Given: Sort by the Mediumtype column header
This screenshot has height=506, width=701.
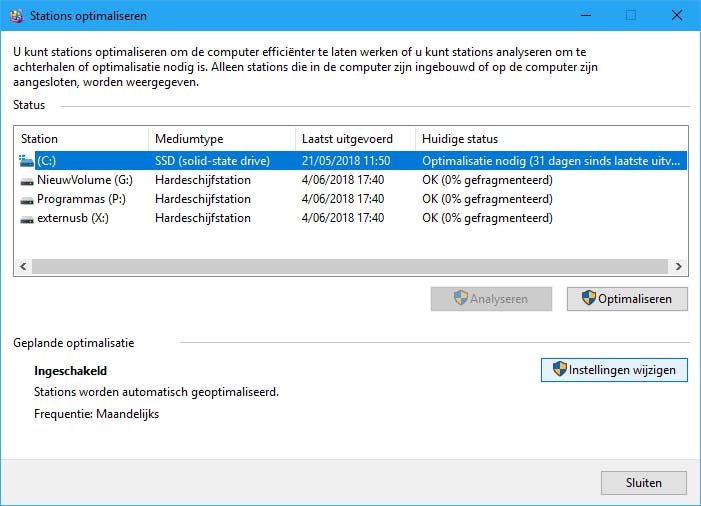Looking at the screenshot, I should point(222,139).
